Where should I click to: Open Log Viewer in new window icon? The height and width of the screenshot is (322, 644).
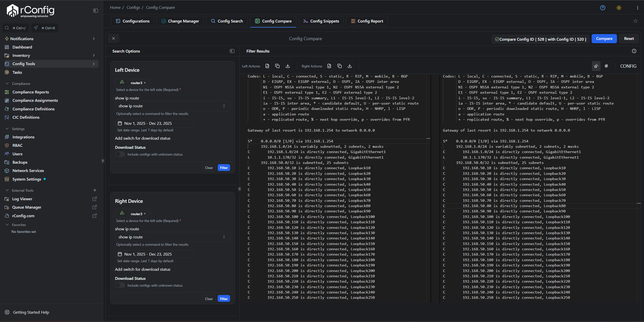94,199
